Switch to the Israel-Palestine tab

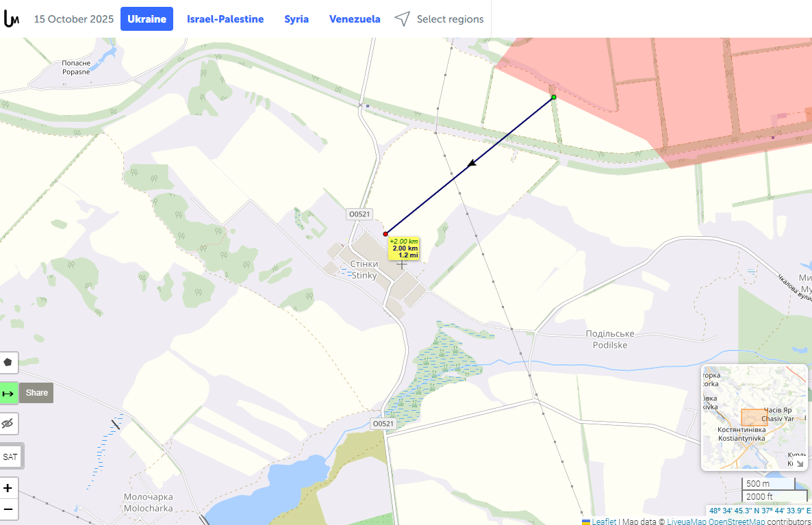225,19
